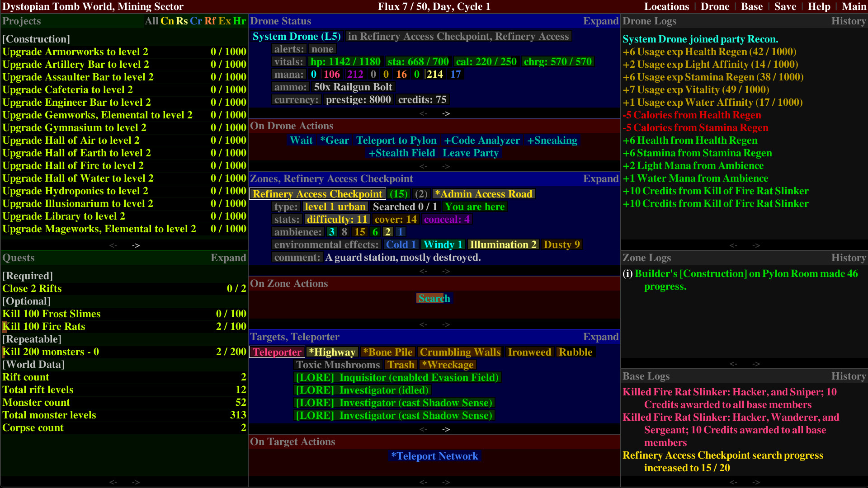The height and width of the screenshot is (488, 868).
Task: Click the right pager arrow under Targets
Action: (446, 429)
